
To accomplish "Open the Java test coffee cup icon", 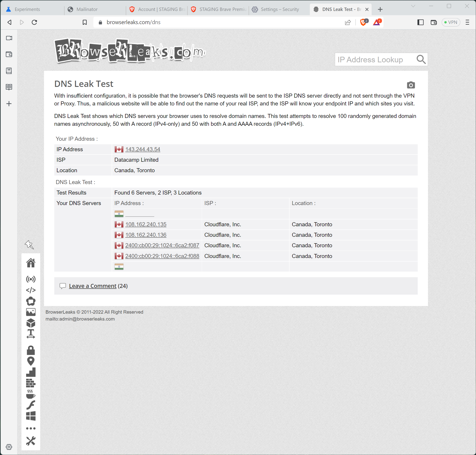I will coord(31,394).
